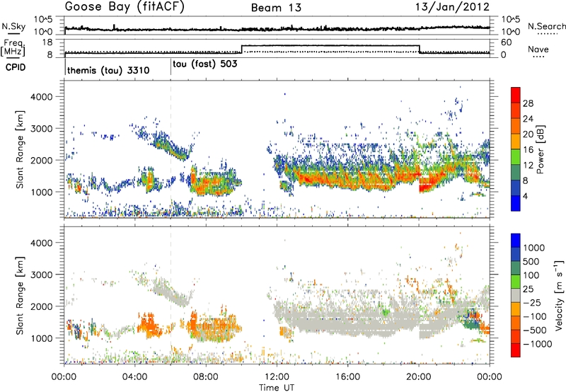The width and height of the screenshot is (566, 392).
Task: Click the '-1000' value on velocity colorbar
Action: point(537,344)
